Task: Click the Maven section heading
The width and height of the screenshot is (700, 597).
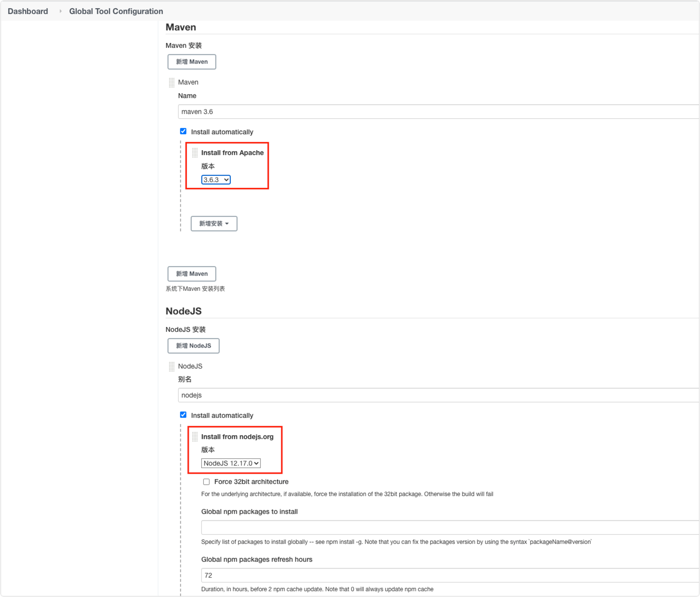Action: tap(181, 27)
